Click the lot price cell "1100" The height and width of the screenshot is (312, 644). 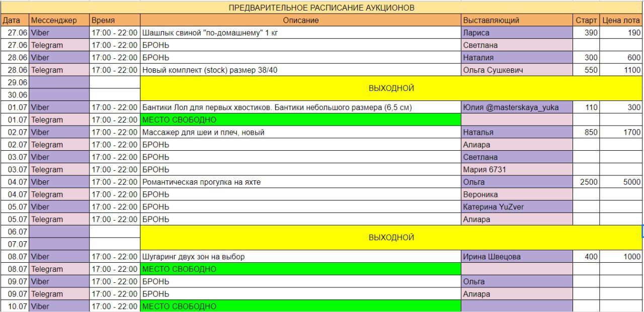tap(621, 70)
